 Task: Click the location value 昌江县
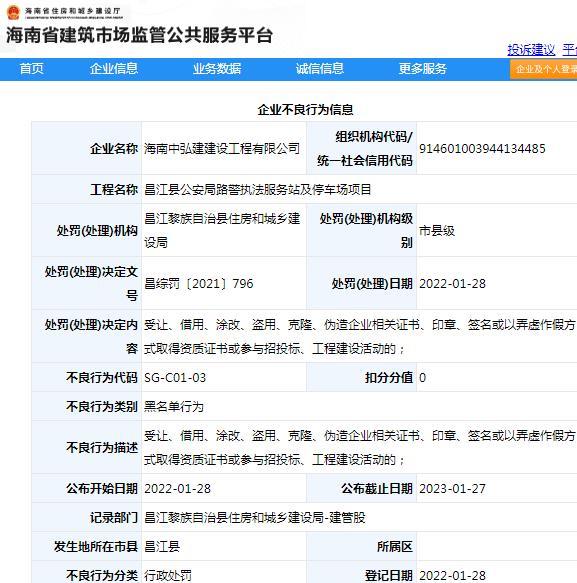(162, 547)
